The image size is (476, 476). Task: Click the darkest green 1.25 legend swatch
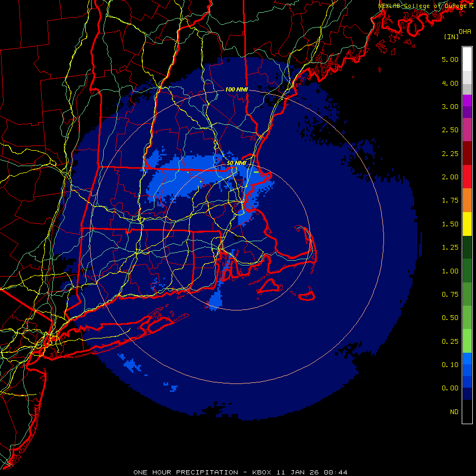click(x=467, y=248)
